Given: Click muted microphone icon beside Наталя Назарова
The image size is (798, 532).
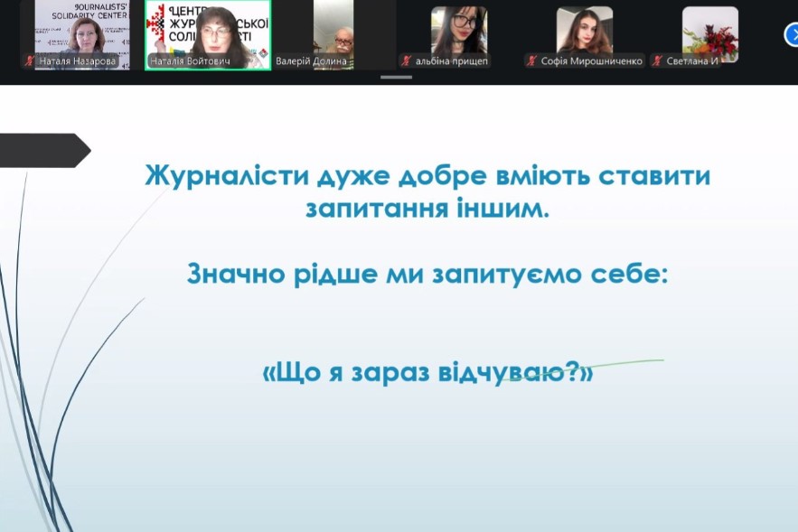Looking at the screenshot, I should point(29,61).
